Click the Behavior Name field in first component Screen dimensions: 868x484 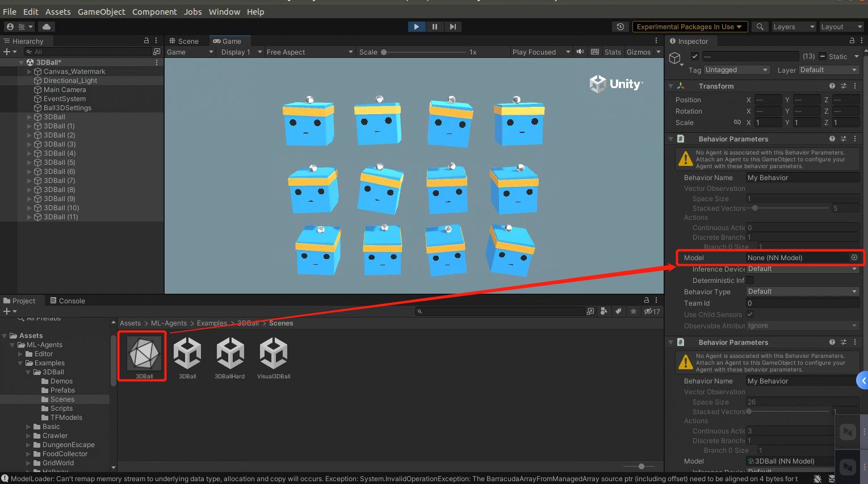pos(802,178)
